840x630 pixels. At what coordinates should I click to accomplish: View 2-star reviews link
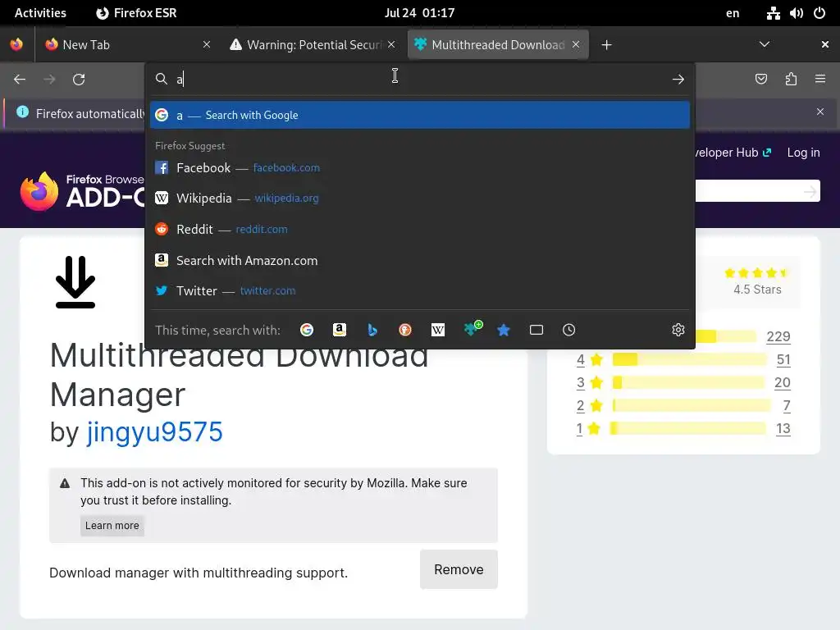coord(580,405)
